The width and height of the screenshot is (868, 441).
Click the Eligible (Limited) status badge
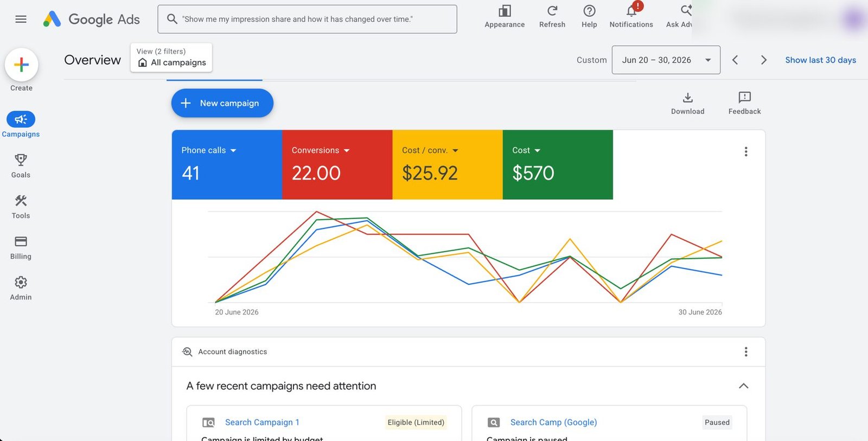pos(416,423)
